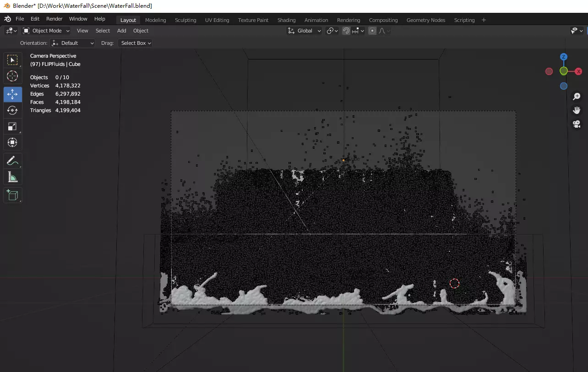Click the negative X axis gizmo dot
The width and height of the screenshot is (588, 372).
point(549,71)
